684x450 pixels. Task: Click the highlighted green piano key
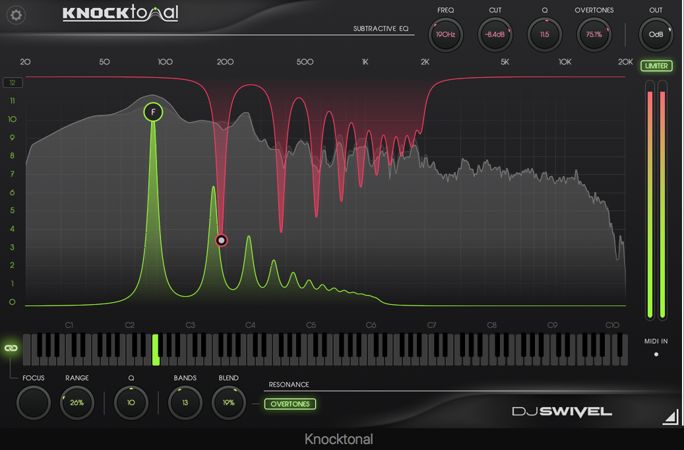coord(156,349)
